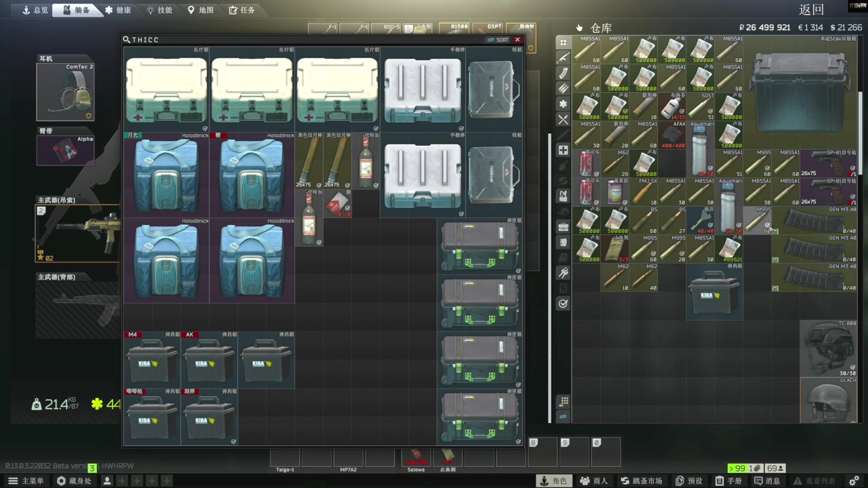The image size is (868, 488).
Task: Open the 预设 presets screen
Action: point(689,481)
